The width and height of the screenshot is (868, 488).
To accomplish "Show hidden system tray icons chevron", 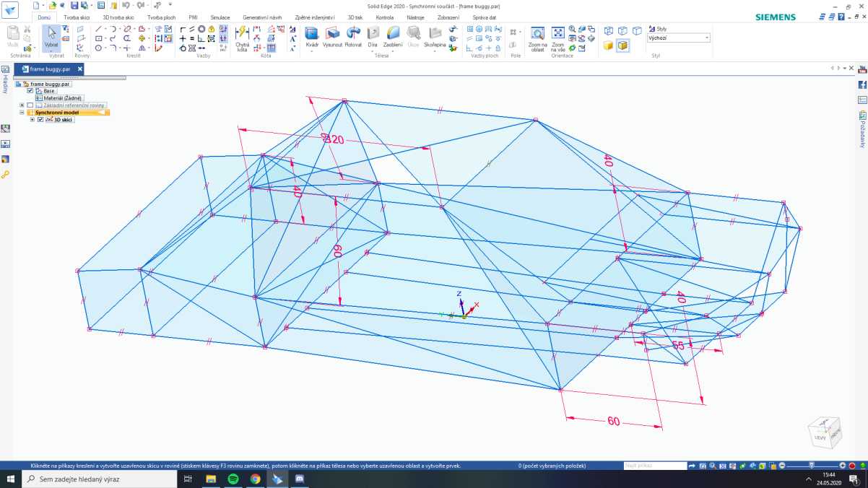I will (x=809, y=479).
